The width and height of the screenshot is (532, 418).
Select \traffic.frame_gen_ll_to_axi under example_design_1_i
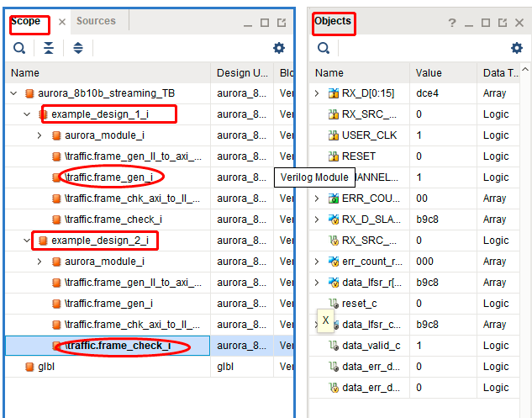tap(133, 156)
